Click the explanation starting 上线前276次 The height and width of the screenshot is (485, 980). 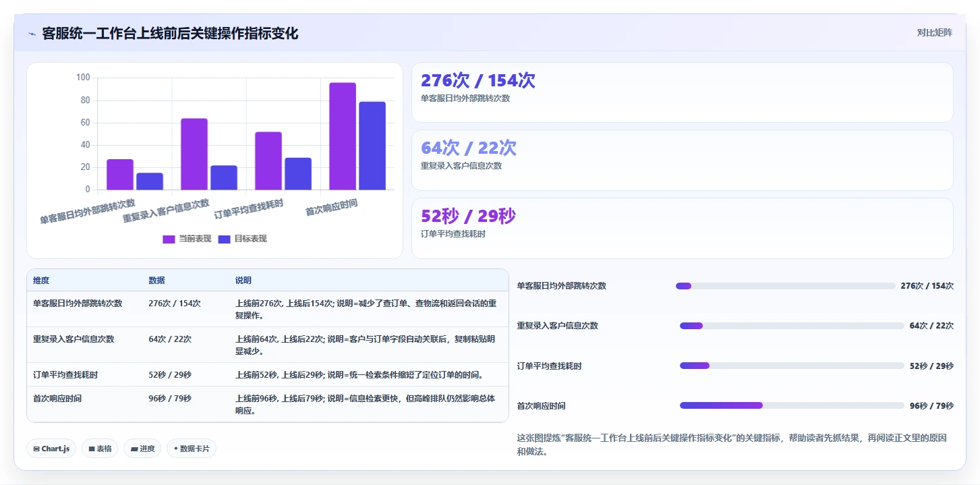pos(366,309)
